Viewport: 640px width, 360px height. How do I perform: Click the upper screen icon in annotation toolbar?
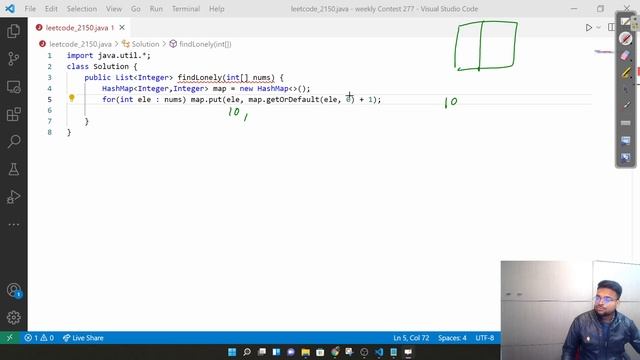(x=625, y=140)
